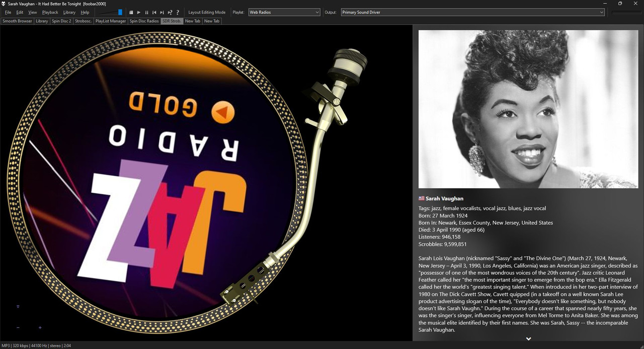
Task: Stop playback with the Stop button
Action: pyautogui.click(x=131, y=12)
